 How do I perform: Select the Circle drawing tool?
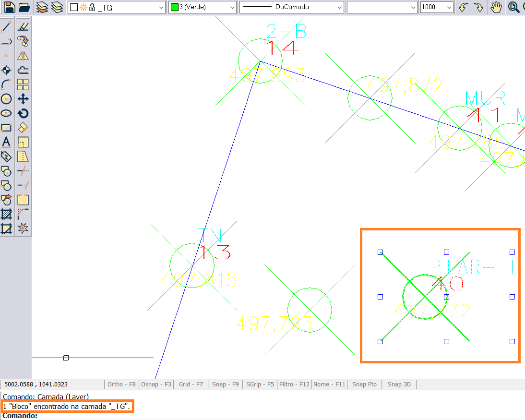6,99
